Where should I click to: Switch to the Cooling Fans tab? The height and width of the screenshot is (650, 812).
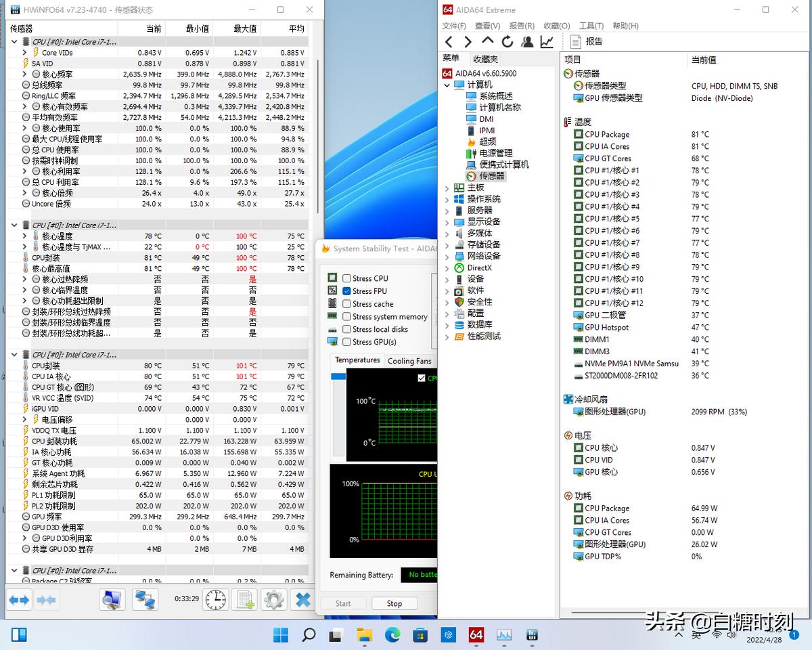tap(409, 360)
